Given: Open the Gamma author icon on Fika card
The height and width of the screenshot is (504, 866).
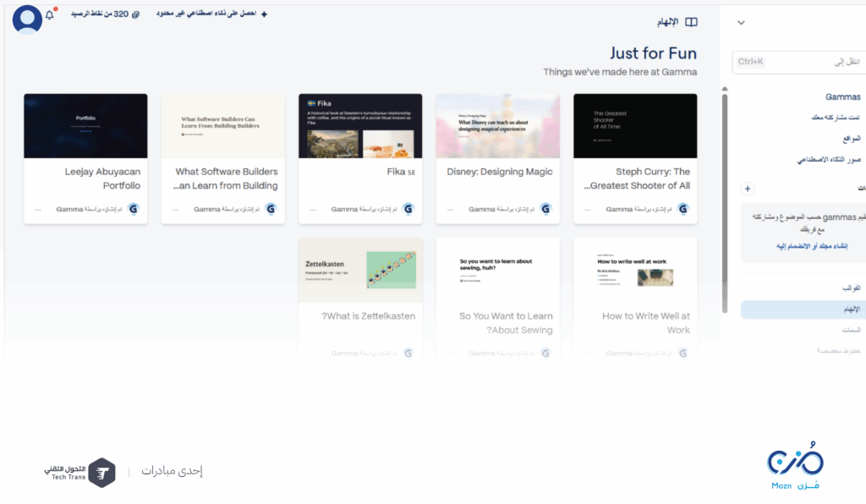Looking at the screenshot, I should [x=408, y=209].
